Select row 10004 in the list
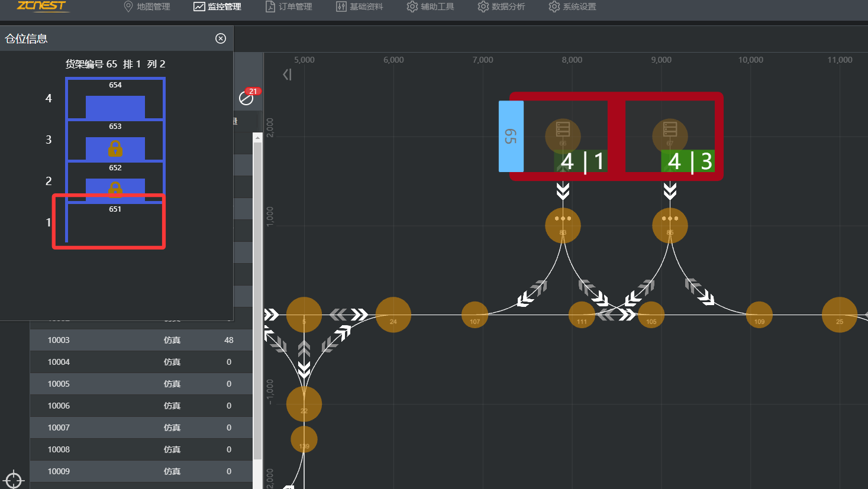 tap(141, 362)
